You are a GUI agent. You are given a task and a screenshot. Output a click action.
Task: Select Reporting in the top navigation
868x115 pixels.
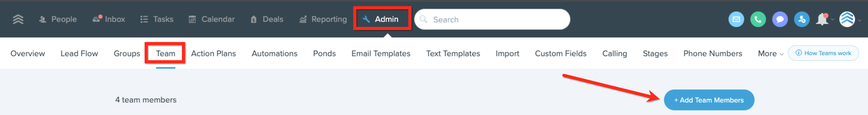tap(323, 19)
